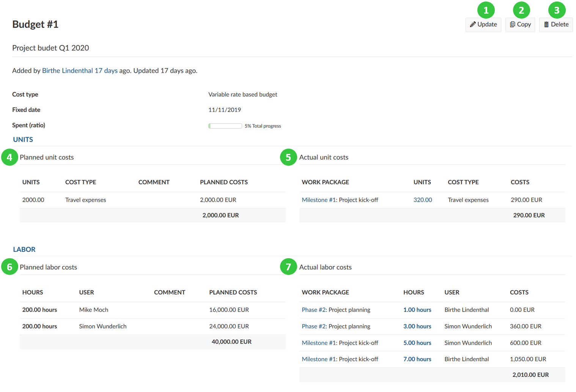This screenshot has height=392, width=576.
Task: Open 3.00 hours entry for Simon Wunderlich
Action: [x=417, y=326]
